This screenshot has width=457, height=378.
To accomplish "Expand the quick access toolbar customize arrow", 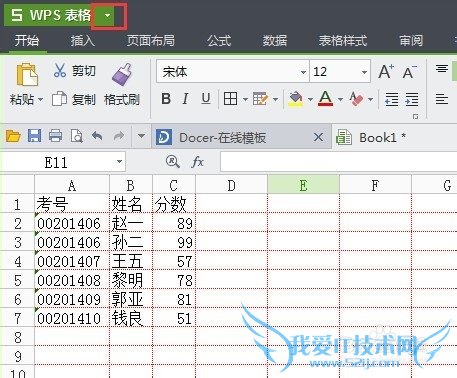I will pyautogui.click(x=141, y=136).
